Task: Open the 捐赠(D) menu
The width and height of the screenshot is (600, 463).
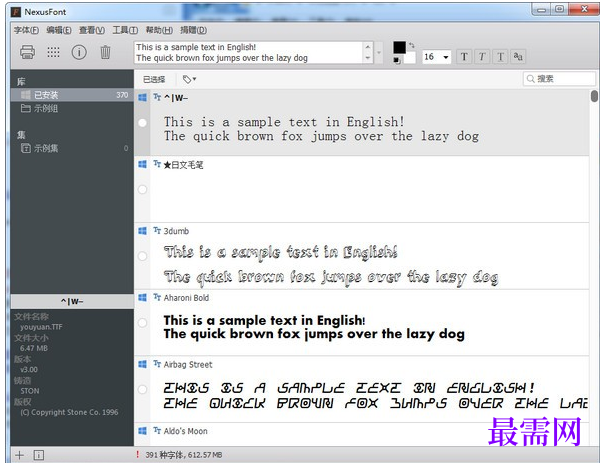Action: click(194, 30)
